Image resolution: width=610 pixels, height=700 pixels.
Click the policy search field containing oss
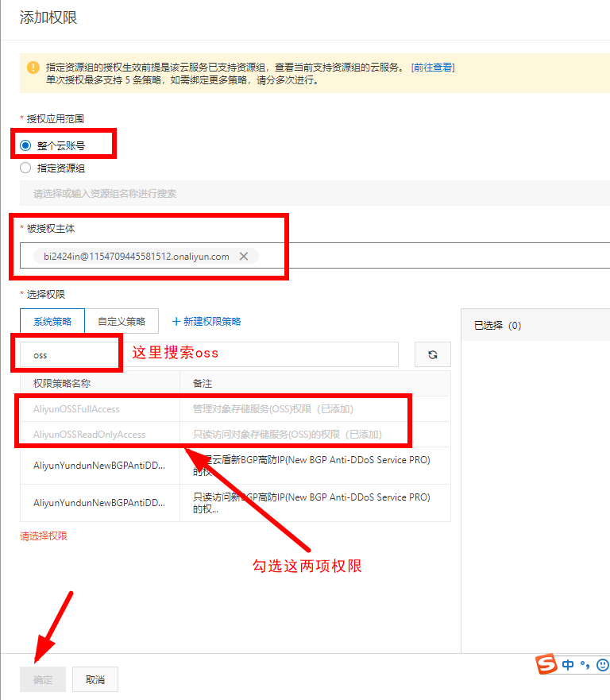tap(209, 355)
